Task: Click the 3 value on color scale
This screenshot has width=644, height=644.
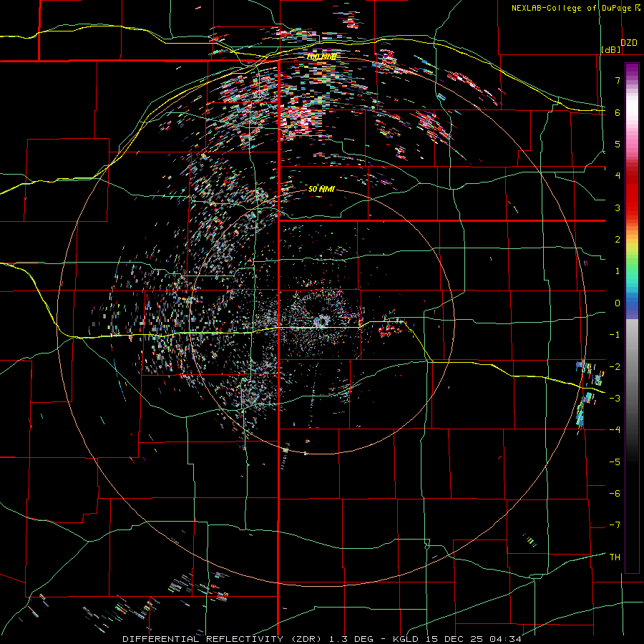Action: [618, 208]
